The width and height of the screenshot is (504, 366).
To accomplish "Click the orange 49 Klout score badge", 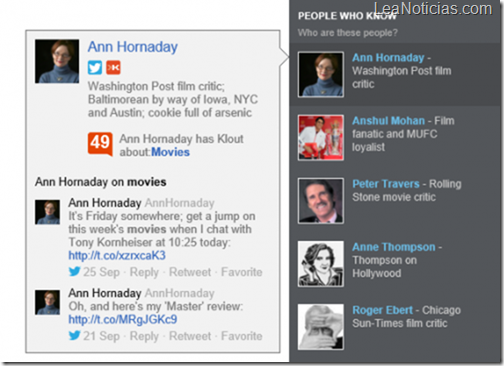I will (100, 144).
